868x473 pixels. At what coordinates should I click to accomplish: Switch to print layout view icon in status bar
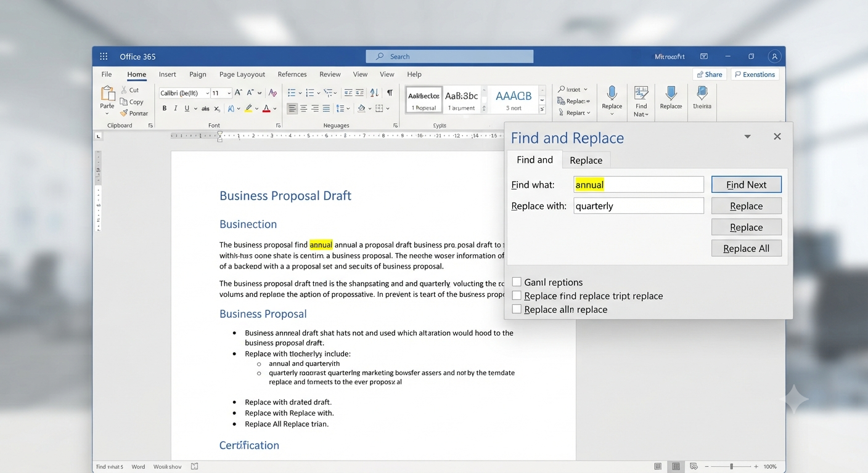coord(676,467)
